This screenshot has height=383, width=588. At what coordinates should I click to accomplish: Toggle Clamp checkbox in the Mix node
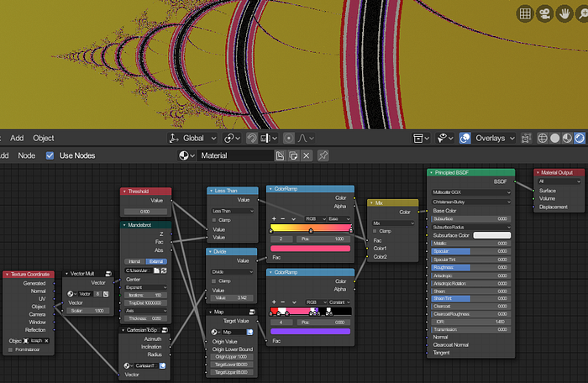pos(375,231)
